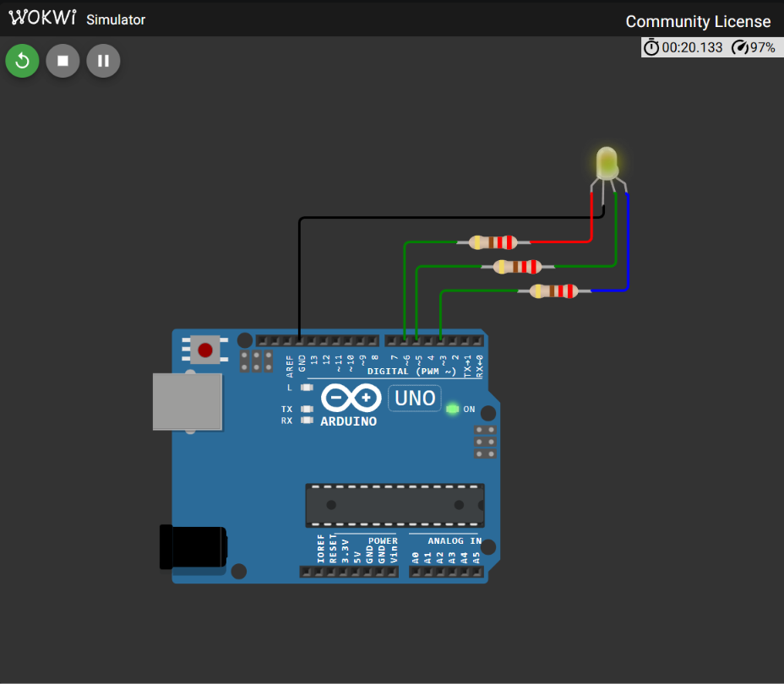Restart the simulation with the green button
Image resolution: width=784 pixels, height=684 pixels.
(x=22, y=61)
